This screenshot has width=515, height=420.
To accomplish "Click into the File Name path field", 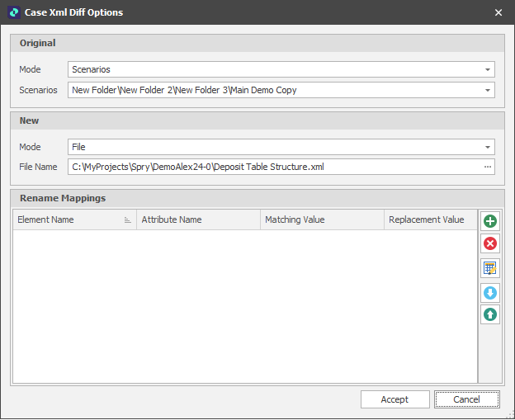I will coord(272,167).
